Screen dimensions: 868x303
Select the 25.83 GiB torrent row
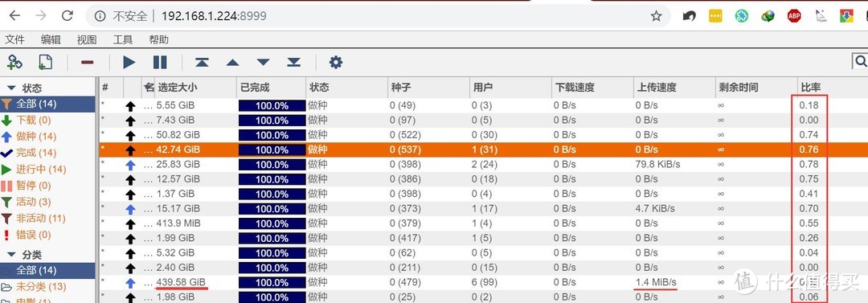[483, 165]
